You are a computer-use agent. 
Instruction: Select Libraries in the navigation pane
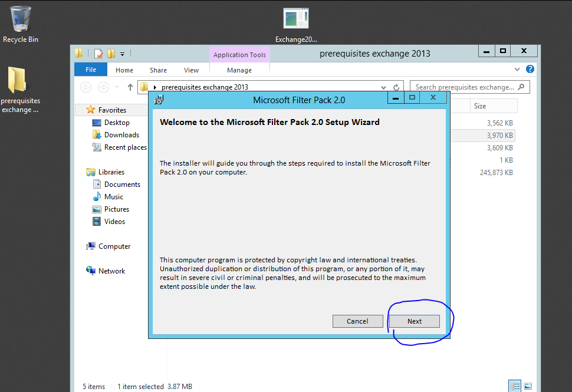click(111, 172)
